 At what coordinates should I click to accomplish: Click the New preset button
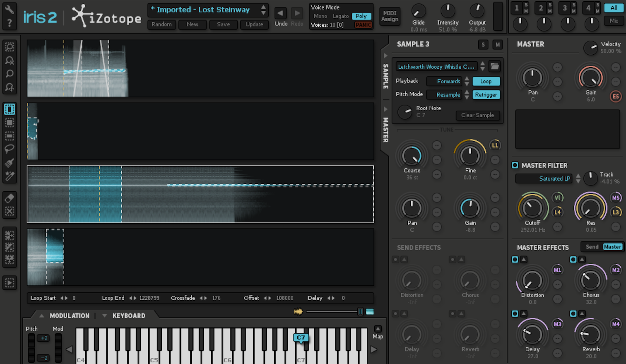tap(193, 24)
